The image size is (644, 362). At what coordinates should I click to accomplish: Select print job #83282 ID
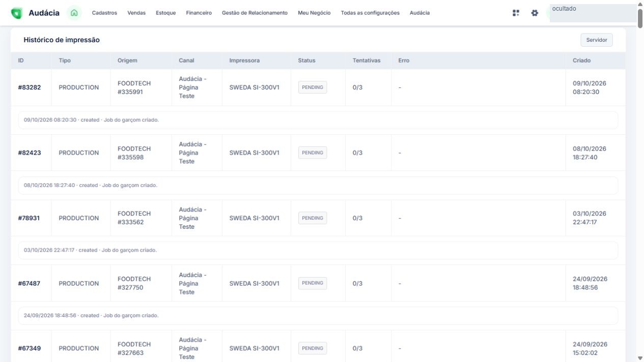pos(30,87)
